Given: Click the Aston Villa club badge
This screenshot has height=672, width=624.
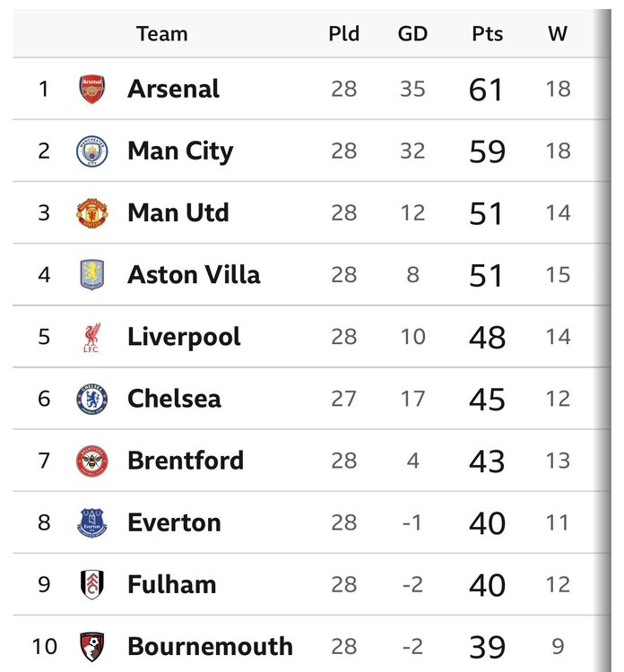Looking at the screenshot, I should pyautogui.click(x=91, y=275).
